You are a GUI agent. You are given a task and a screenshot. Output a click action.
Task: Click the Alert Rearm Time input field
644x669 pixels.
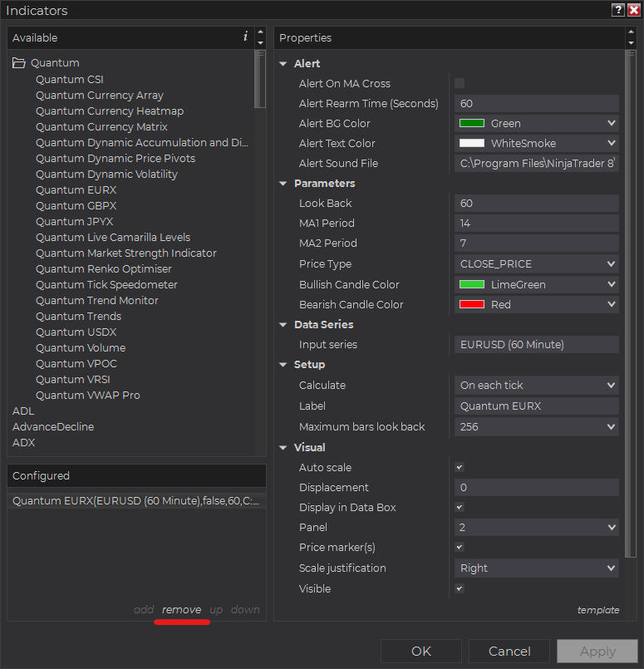coord(537,103)
